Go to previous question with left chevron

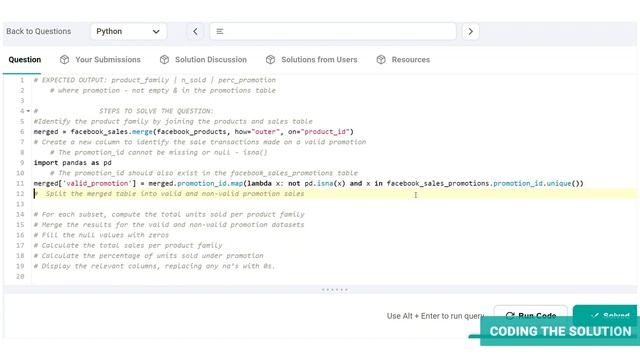195,31
